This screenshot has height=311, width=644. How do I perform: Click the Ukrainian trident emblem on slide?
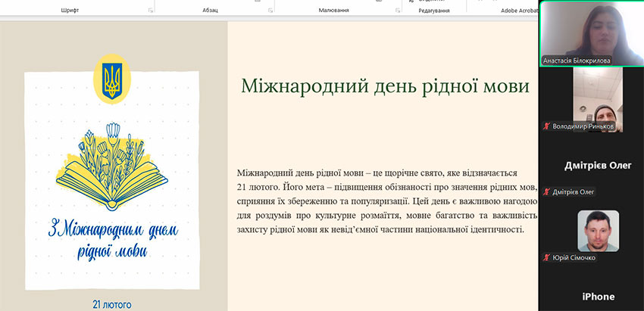[112, 79]
